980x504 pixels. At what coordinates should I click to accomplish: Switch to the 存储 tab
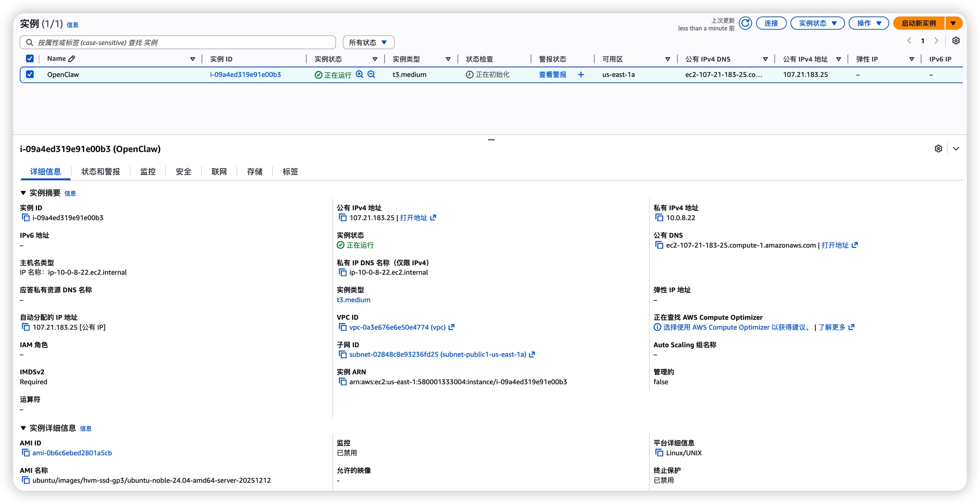coord(254,172)
